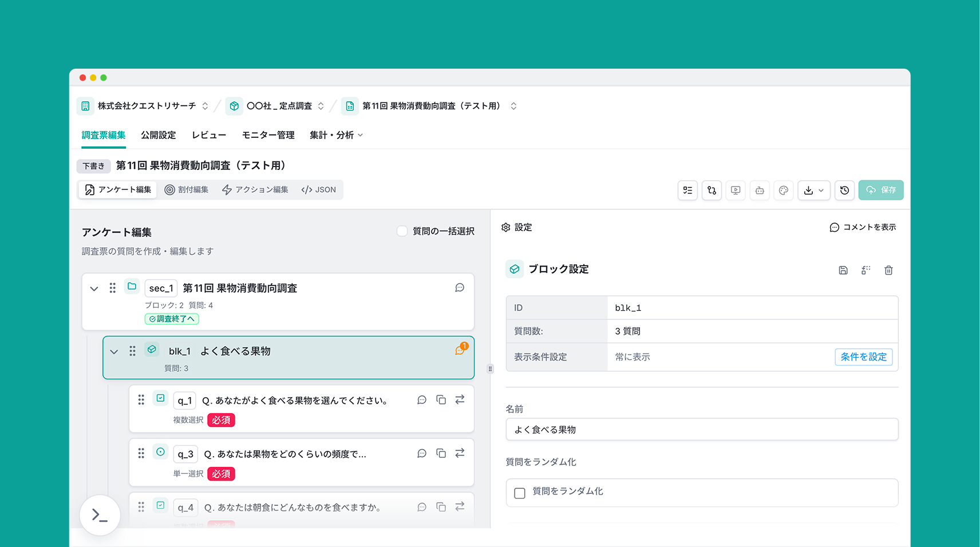Click the folder icon on sec_1
Screen dimensions: 980x547
pos(132,286)
